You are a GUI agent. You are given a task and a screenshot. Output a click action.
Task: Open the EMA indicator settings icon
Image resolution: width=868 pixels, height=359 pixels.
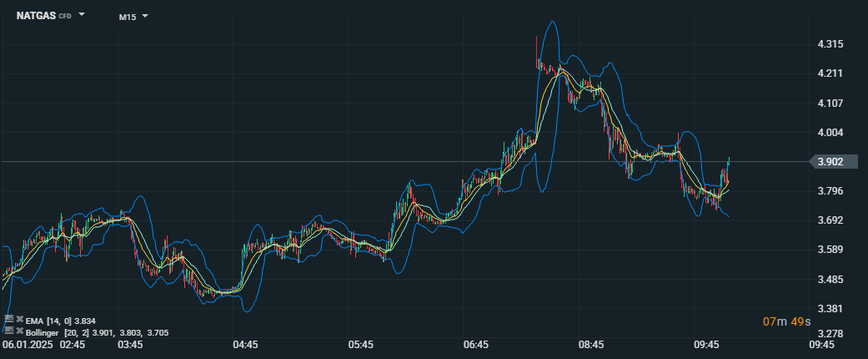click(x=8, y=320)
